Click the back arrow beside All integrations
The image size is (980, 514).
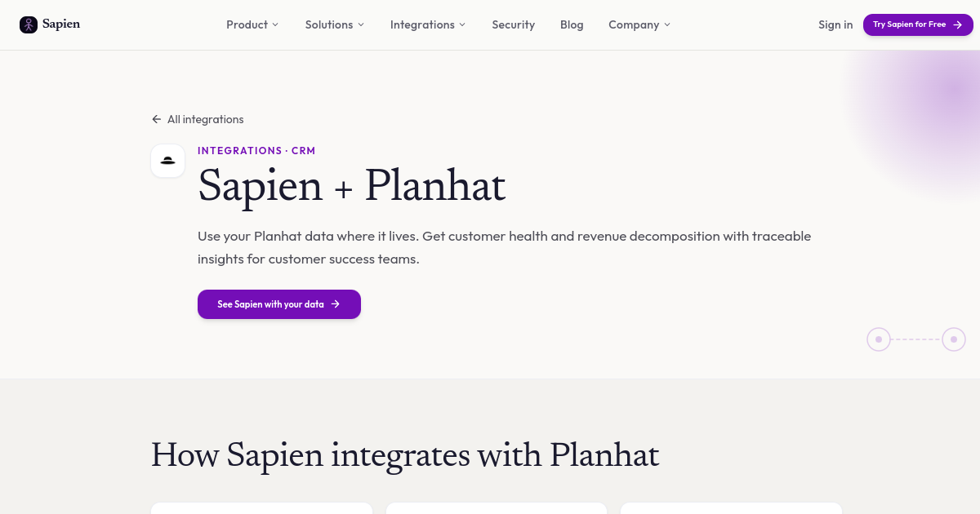[156, 119]
